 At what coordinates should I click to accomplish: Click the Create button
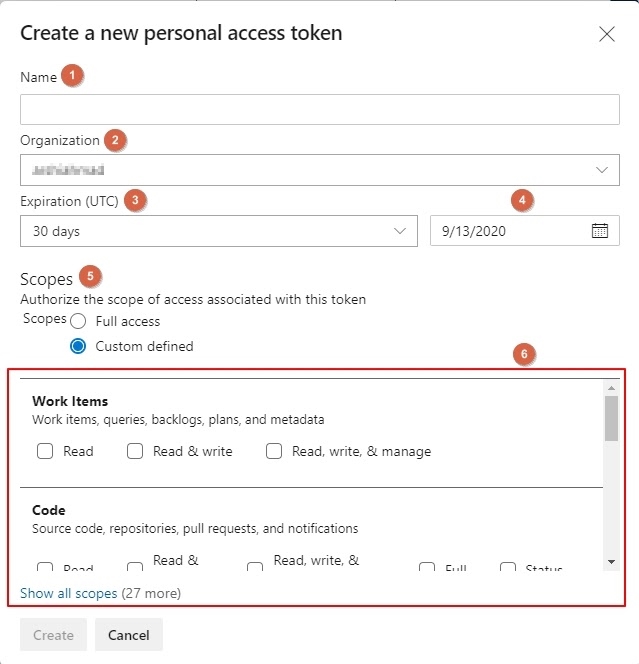(x=53, y=635)
